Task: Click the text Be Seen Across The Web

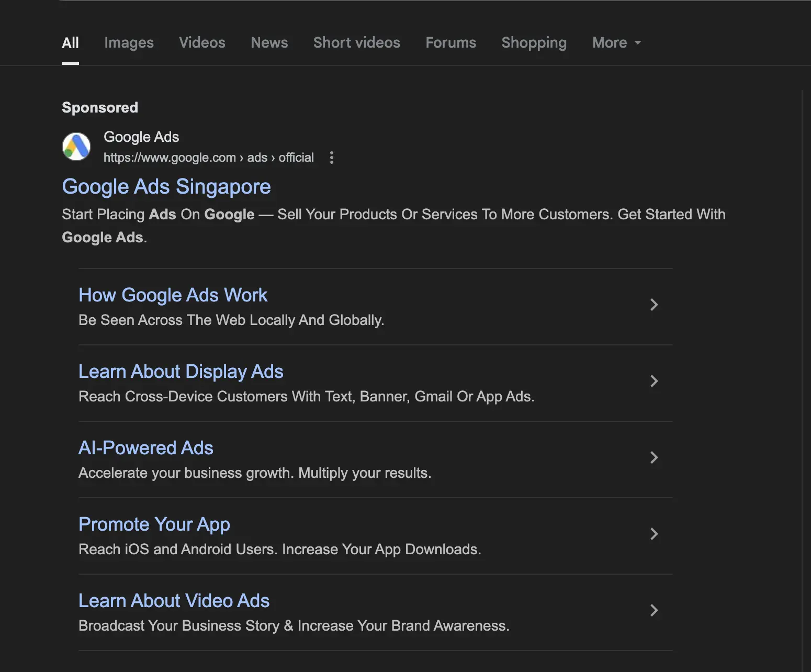Action: 231,320
